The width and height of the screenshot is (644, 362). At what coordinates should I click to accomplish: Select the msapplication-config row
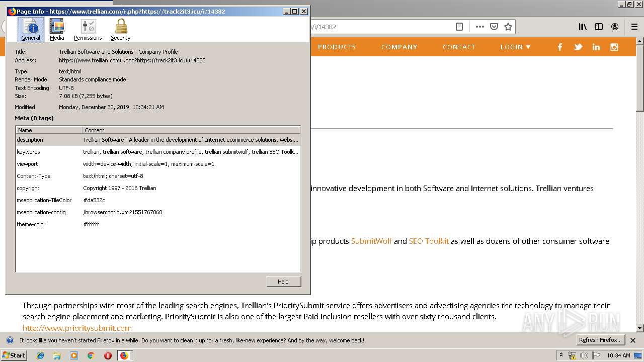(x=158, y=212)
